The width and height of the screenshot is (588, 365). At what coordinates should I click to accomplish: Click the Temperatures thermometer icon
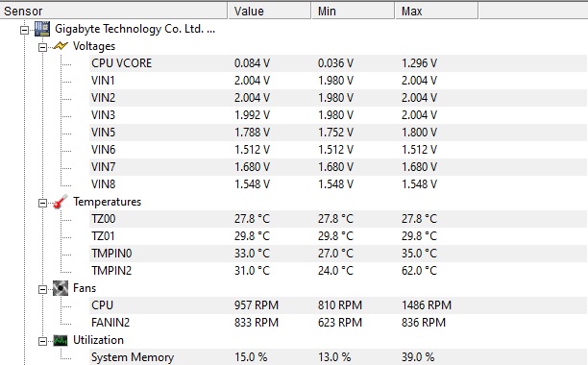pyautogui.click(x=61, y=202)
